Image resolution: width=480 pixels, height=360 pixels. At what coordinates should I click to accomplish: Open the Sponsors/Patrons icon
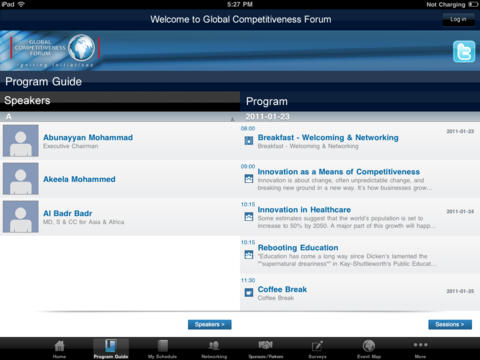[x=265, y=345]
